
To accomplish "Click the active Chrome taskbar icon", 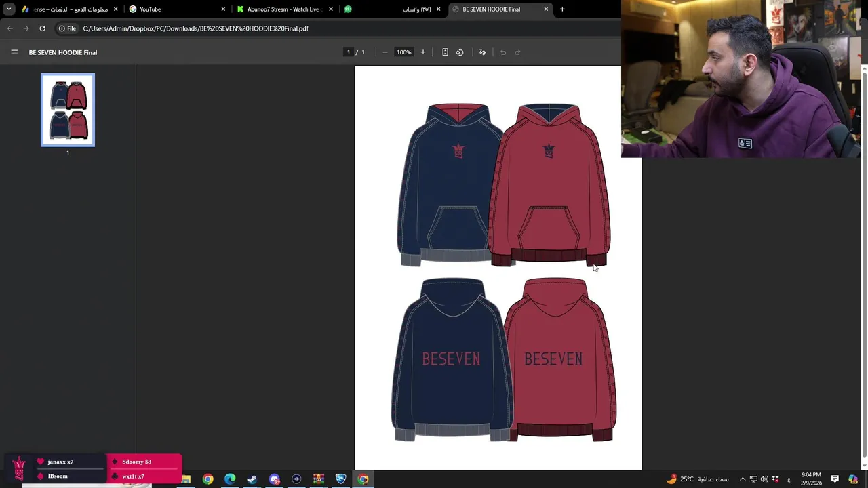I will (363, 479).
